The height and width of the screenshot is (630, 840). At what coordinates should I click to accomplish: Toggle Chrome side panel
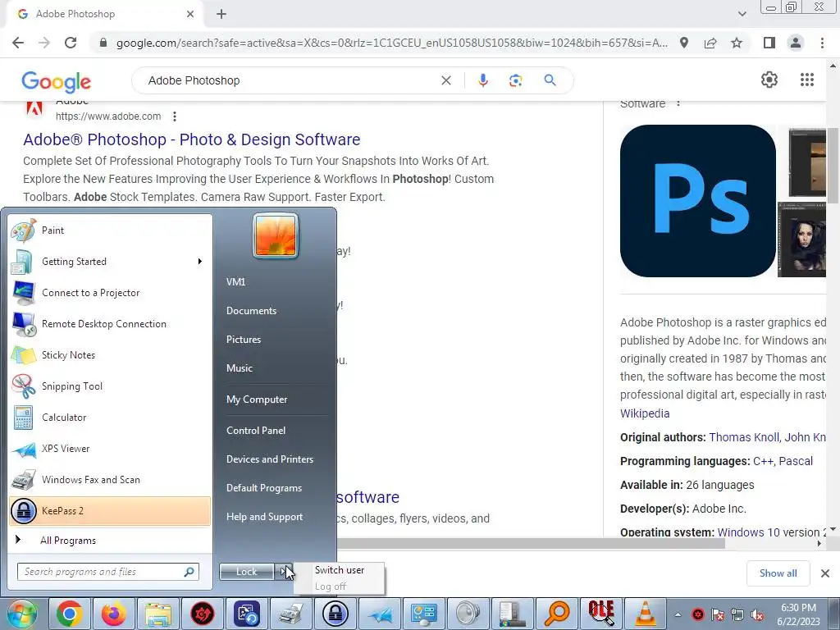click(x=769, y=43)
